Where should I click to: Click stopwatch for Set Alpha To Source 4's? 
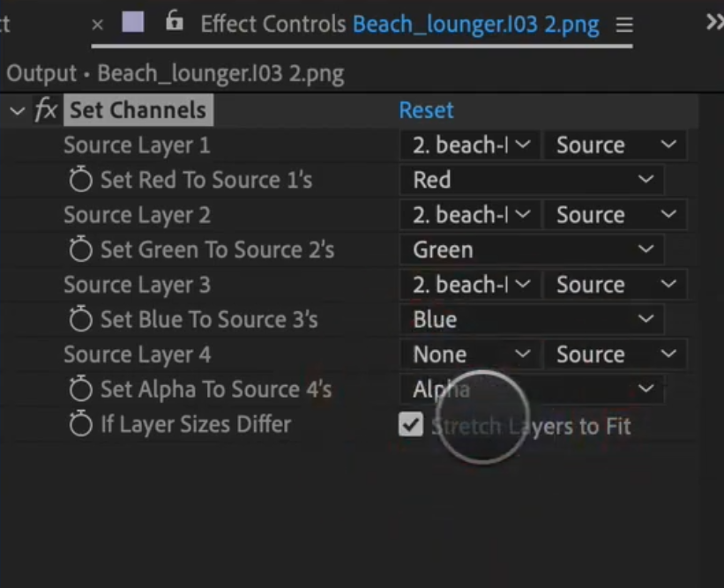click(81, 390)
